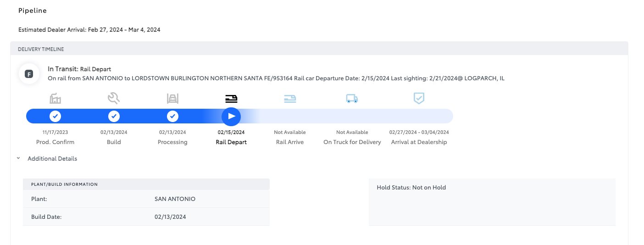Click the 02/15/2024 date

click(231, 132)
